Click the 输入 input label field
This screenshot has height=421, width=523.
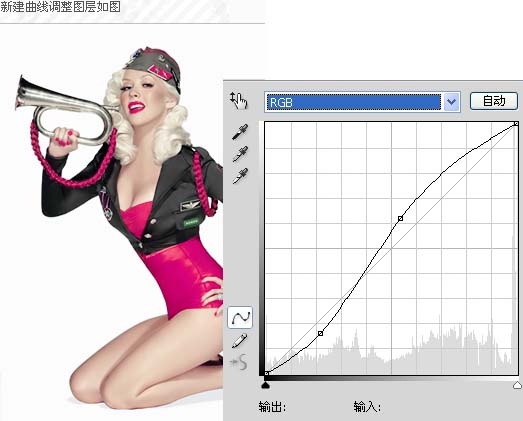tap(367, 407)
